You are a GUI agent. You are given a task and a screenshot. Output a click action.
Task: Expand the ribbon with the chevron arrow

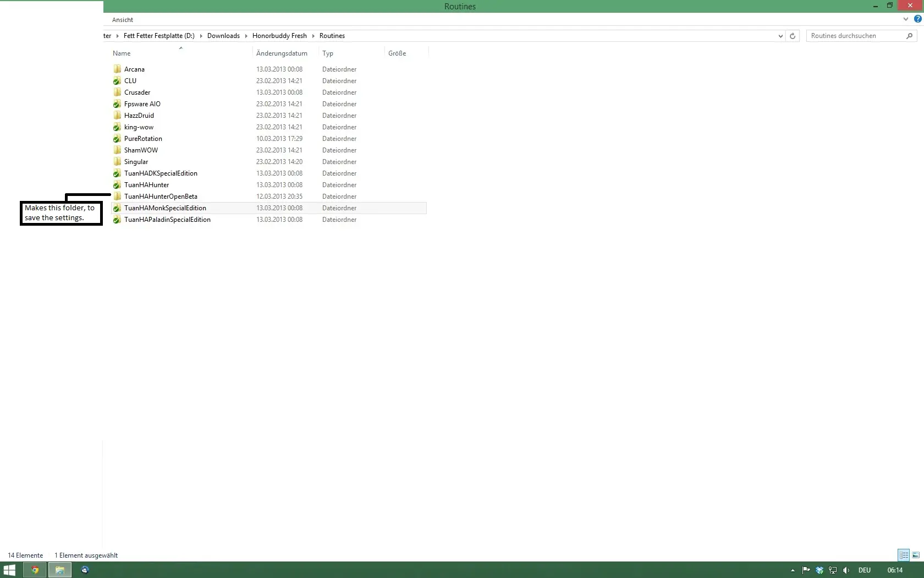point(906,19)
